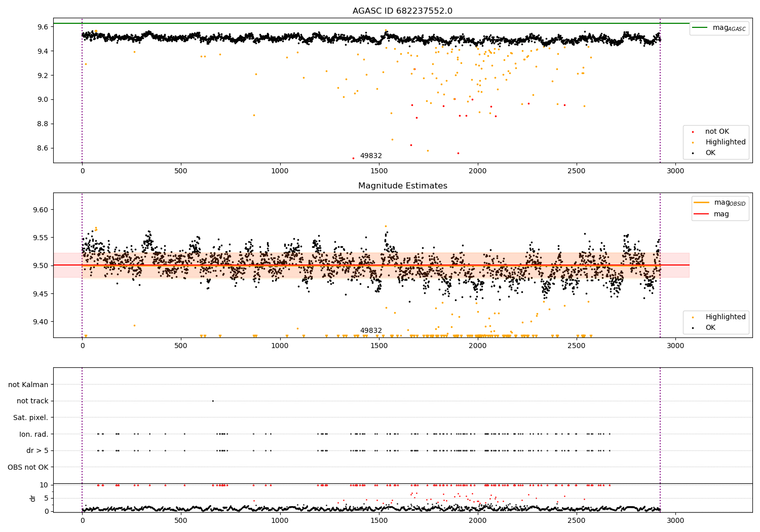
Task: Click the 2000 x-axis tick under Magnitude Estimates
Action: click(x=477, y=346)
